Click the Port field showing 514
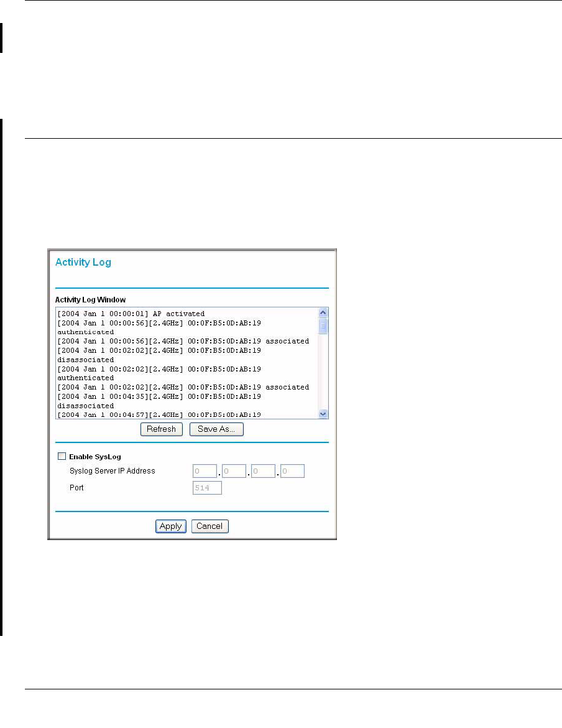Image resolution: width=562 pixels, height=728 pixels. click(207, 487)
